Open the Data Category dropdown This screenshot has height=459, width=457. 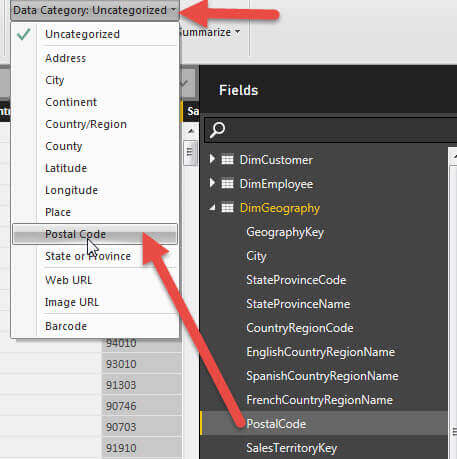(95, 10)
